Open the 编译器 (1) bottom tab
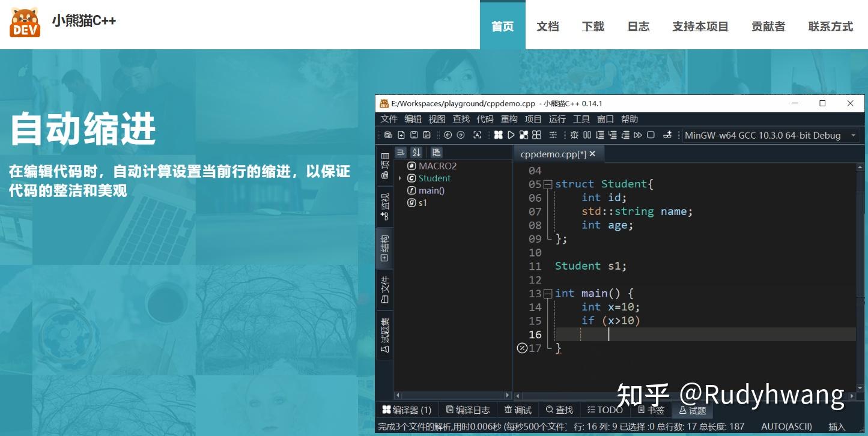The height and width of the screenshot is (436, 868). (407, 410)
